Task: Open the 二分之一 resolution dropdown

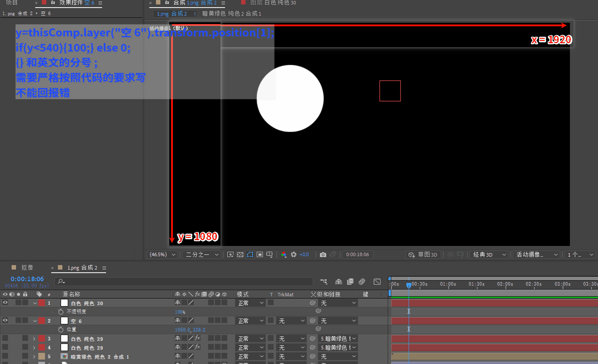Action: (202, 255)
